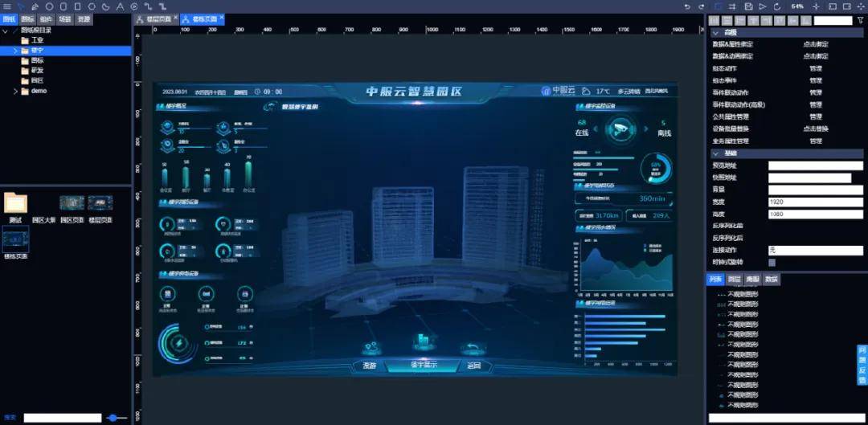Viewport: 868px width, 425px height.
Task: Select the polygon shape tool
Action: 92,6
